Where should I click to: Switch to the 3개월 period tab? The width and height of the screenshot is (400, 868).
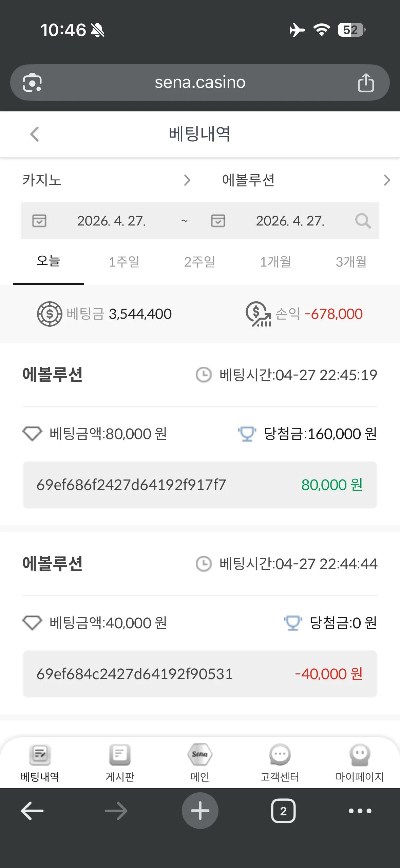(x=351, y=262)
